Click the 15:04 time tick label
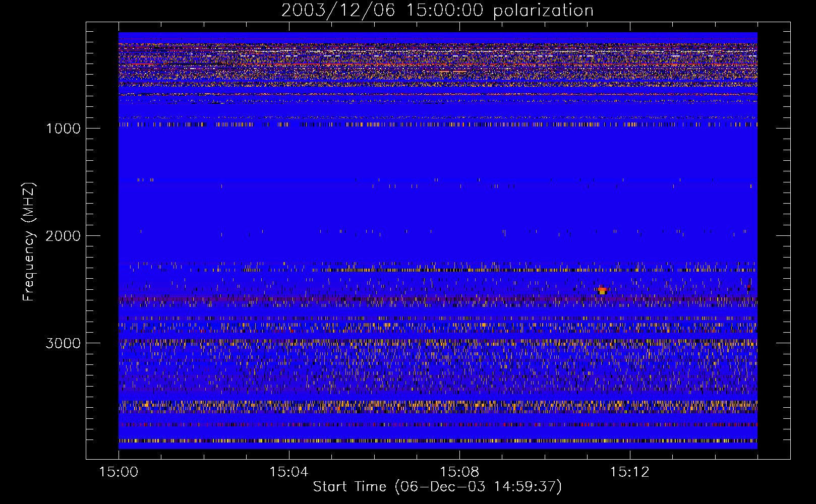Viewport: 816px width, 504px height. [288, 472]
